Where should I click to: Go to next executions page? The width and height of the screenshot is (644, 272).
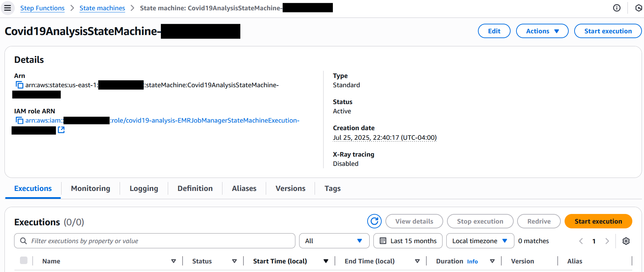[x=607, y=241]
